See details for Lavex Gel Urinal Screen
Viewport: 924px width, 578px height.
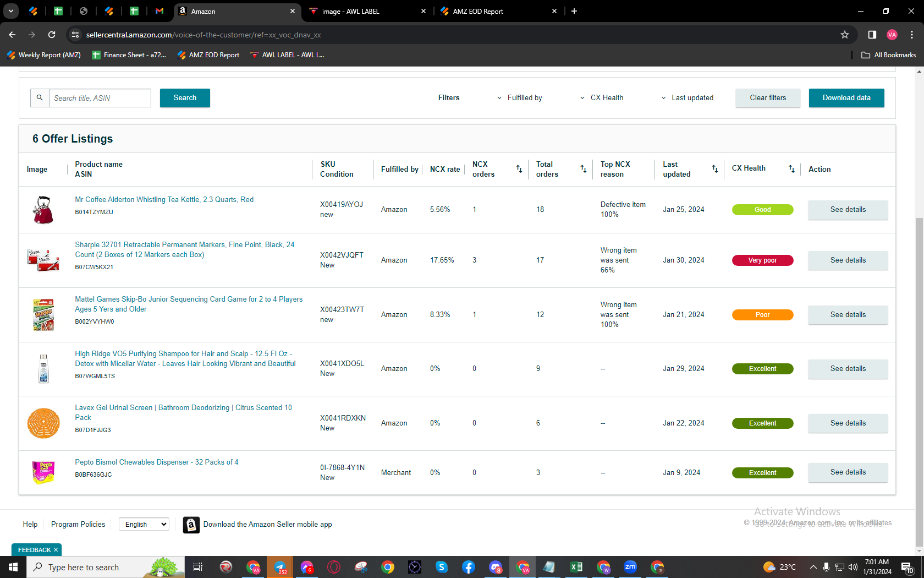(x=848, y=423)
